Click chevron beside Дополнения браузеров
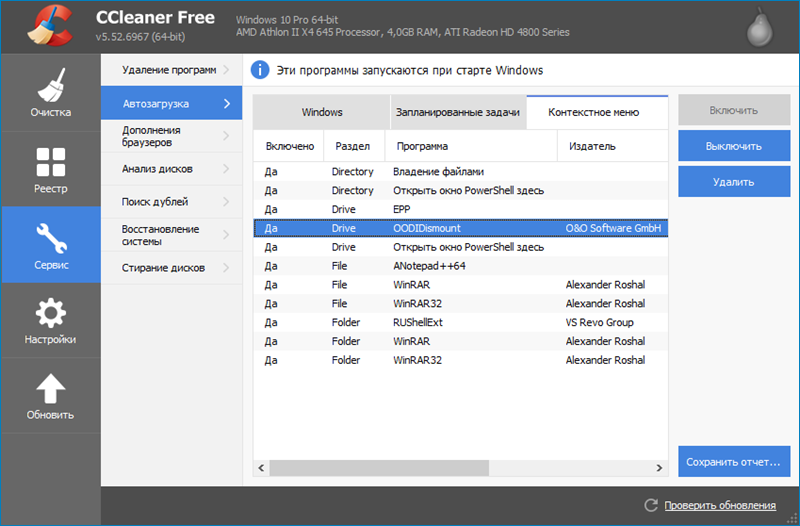Screen dimensions: 800x526 (227, 136)
